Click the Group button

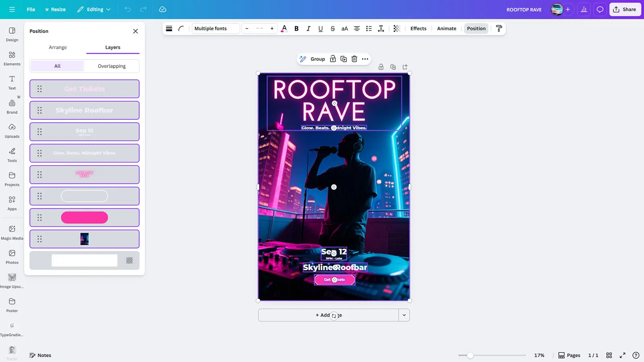[318, 59]
